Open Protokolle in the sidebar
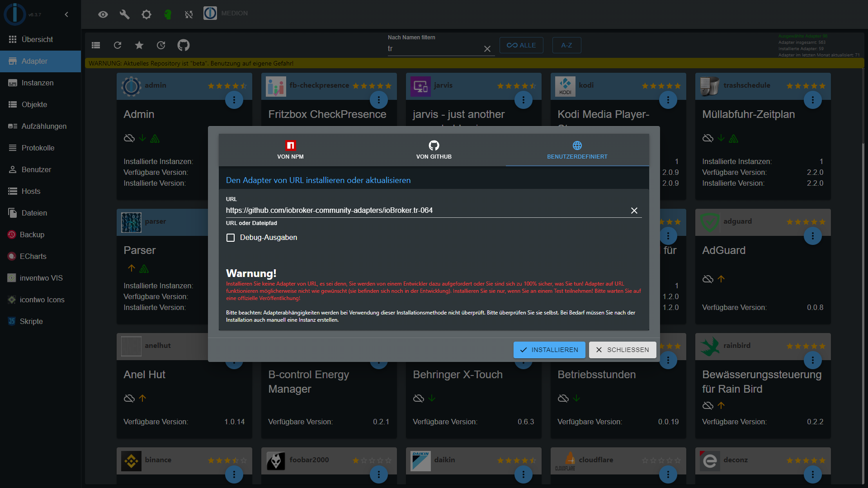Screen dimensions: 868x488 click(41, 148)
